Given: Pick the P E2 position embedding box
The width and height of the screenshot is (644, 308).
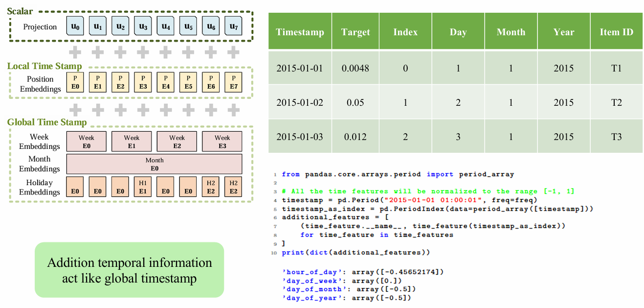Looking at the screenshot, I should click(120, 82).
